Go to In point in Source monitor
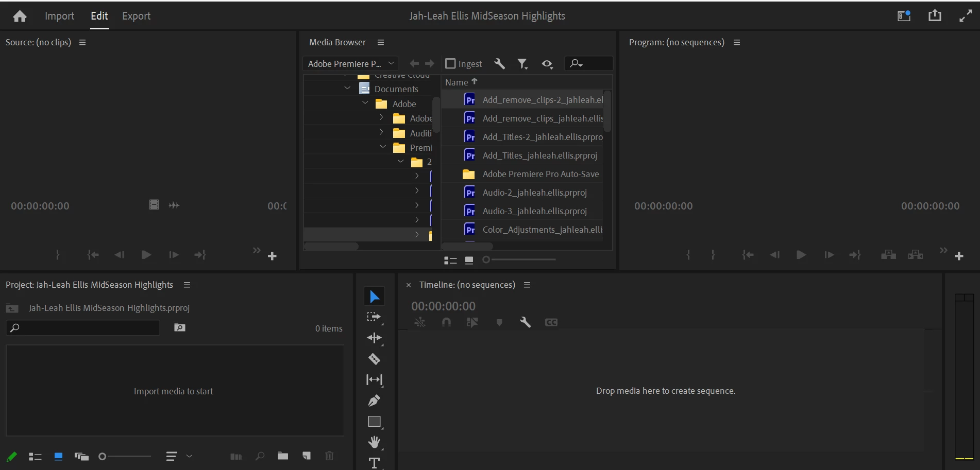Screen dimensions: 980x470 point(93,255)
